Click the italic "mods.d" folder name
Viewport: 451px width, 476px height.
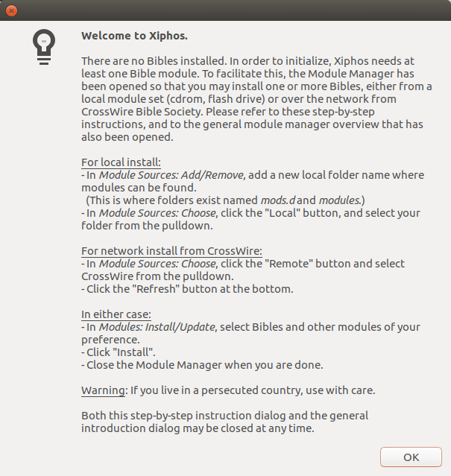pos(277,200)
